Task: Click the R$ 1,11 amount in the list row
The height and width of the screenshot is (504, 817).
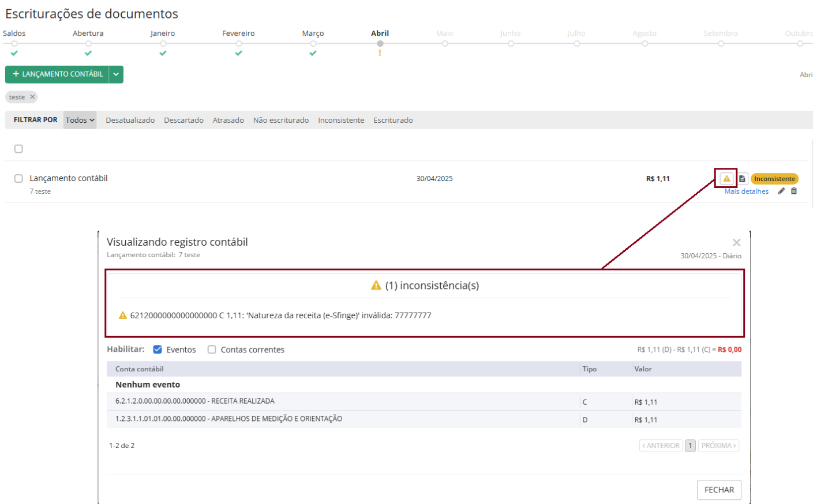Action: click(x=658, y=179)
